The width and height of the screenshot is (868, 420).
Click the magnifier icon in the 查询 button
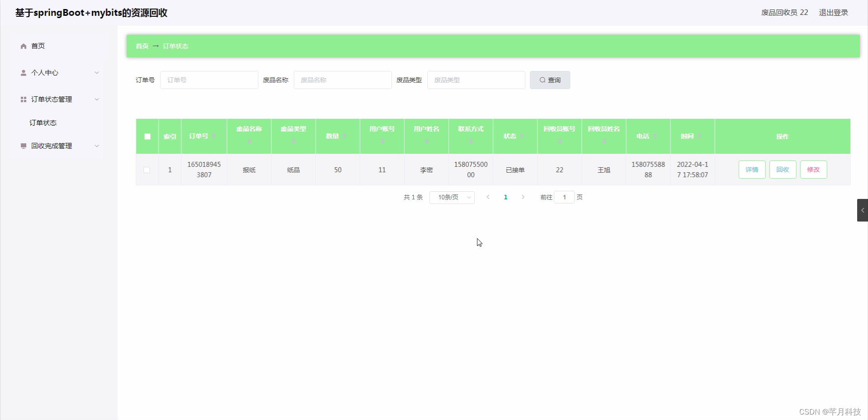(x=542, y=80)
